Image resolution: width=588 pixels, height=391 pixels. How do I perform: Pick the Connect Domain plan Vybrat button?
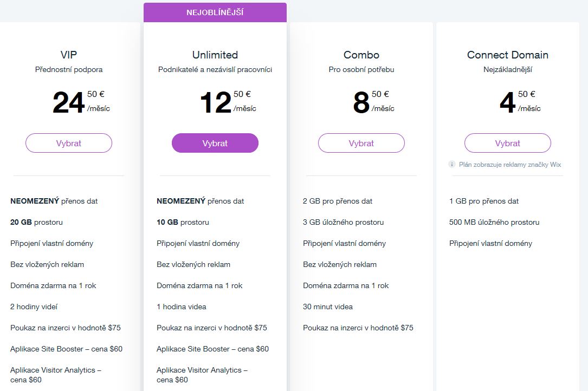508,144
